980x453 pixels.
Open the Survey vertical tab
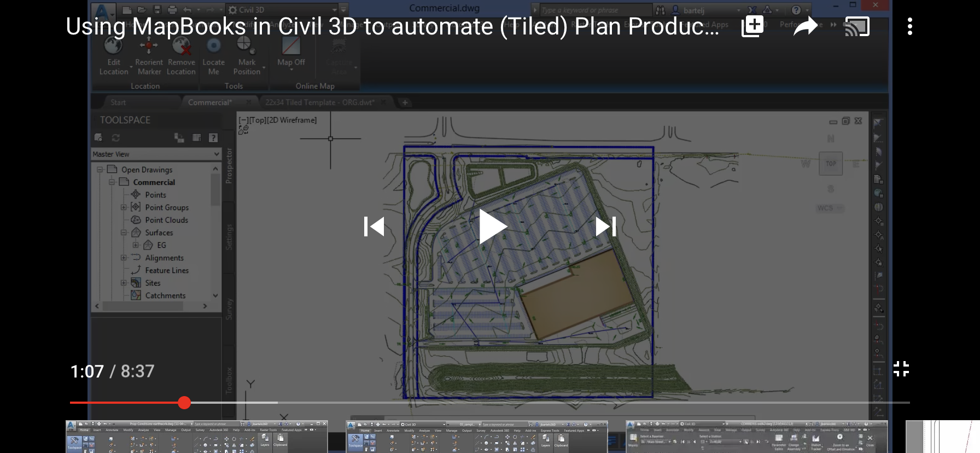coord(229,309)
